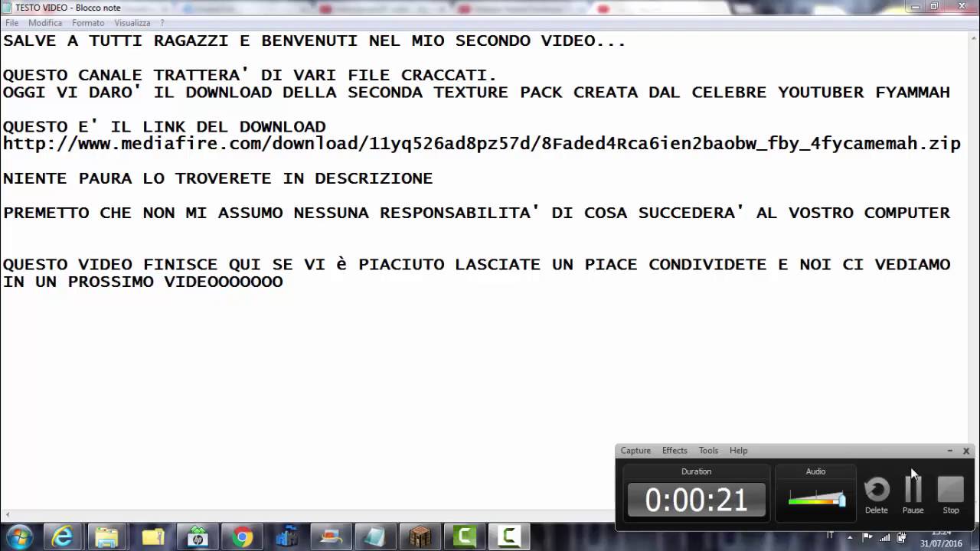This screenshot has height=551, width=980.
Task: Click the Duration timer display 0:00:21
Action: pyautogui.click(x=696, y=500)
